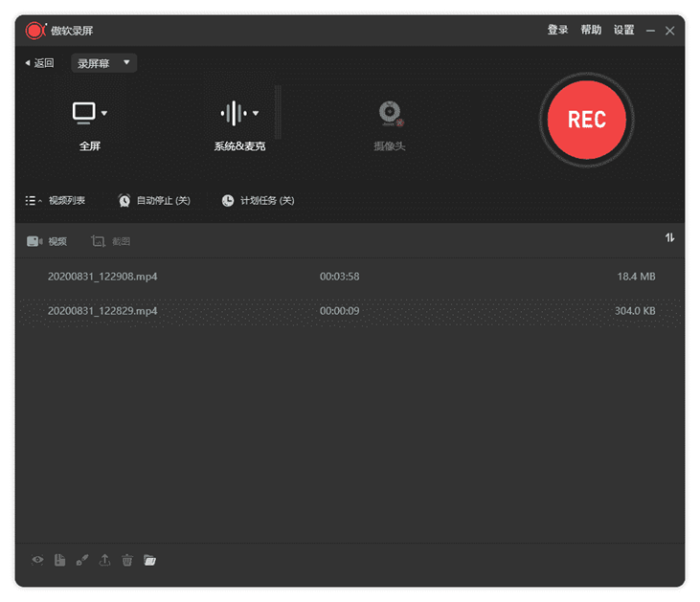Expand the 系统&麦克 audio source arrow

pos(256,113)
